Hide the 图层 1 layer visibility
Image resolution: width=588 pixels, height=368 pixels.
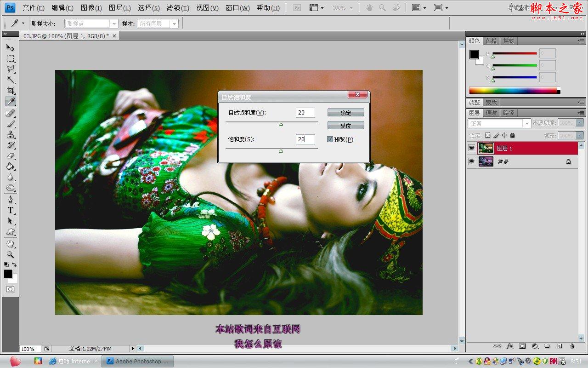point(471,148)
